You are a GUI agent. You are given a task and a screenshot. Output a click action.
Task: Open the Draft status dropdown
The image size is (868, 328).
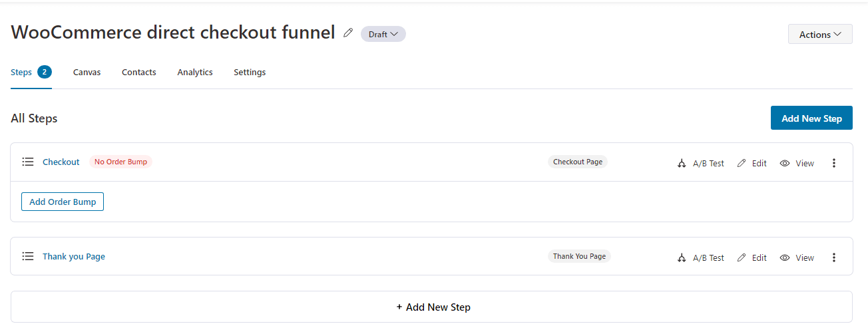(x=383, y=34)
